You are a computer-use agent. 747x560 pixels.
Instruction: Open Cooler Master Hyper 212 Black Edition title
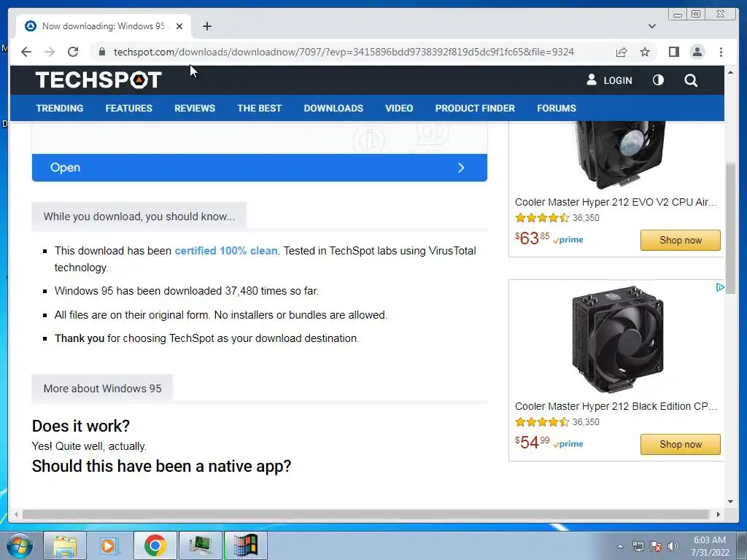(616, 406)
